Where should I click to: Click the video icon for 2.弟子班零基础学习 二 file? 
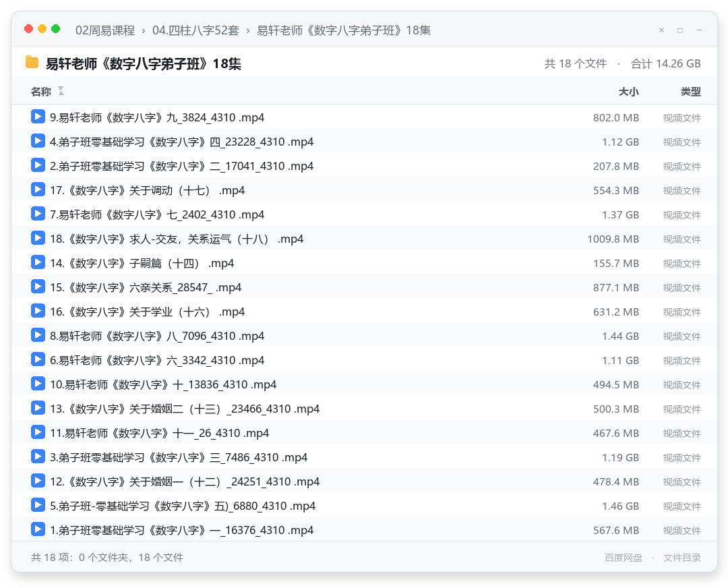(38, 165)
